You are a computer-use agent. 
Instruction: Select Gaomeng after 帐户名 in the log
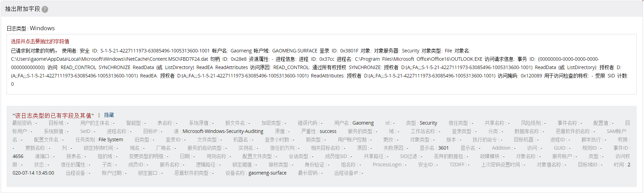point(241,51)
